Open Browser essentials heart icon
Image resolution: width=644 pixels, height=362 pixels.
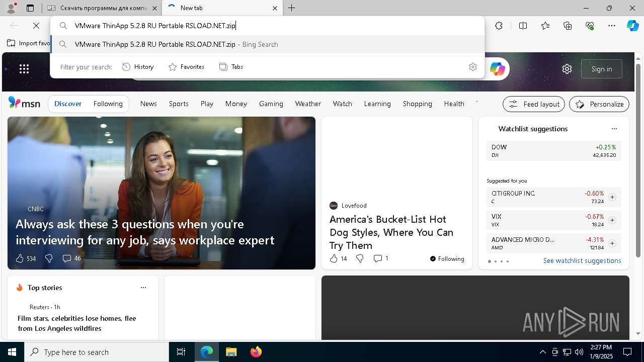click(x=590, y=26)
